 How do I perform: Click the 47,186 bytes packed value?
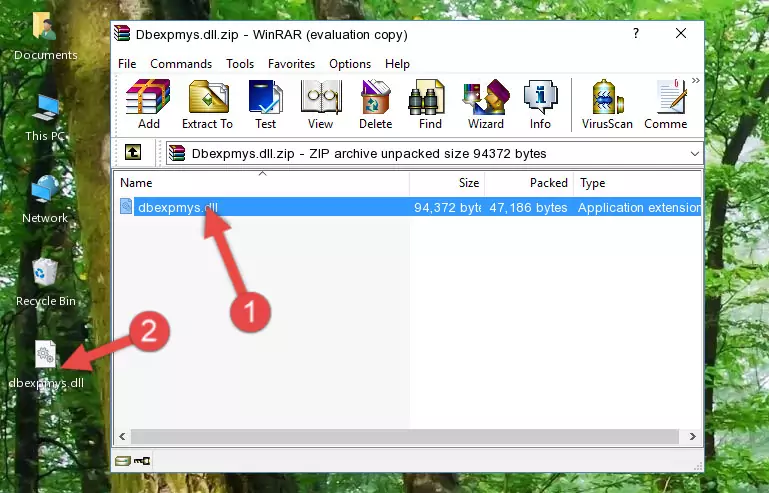(528, 208)
